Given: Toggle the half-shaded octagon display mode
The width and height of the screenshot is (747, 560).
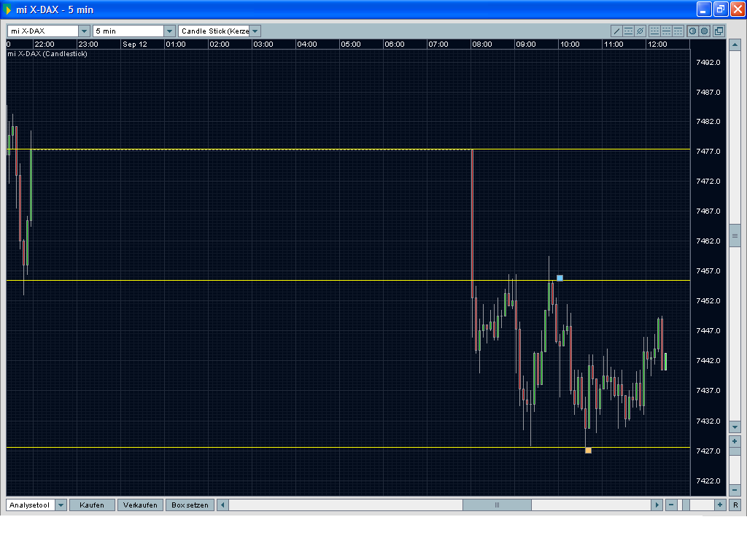Looking at the screenshot, I should (x=693, y=31).
